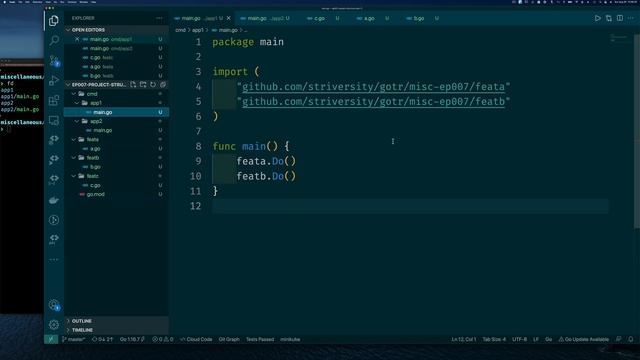Run the Go file with play icon
This screenshot has width=640, height=360.
click(x=598, y=18)
